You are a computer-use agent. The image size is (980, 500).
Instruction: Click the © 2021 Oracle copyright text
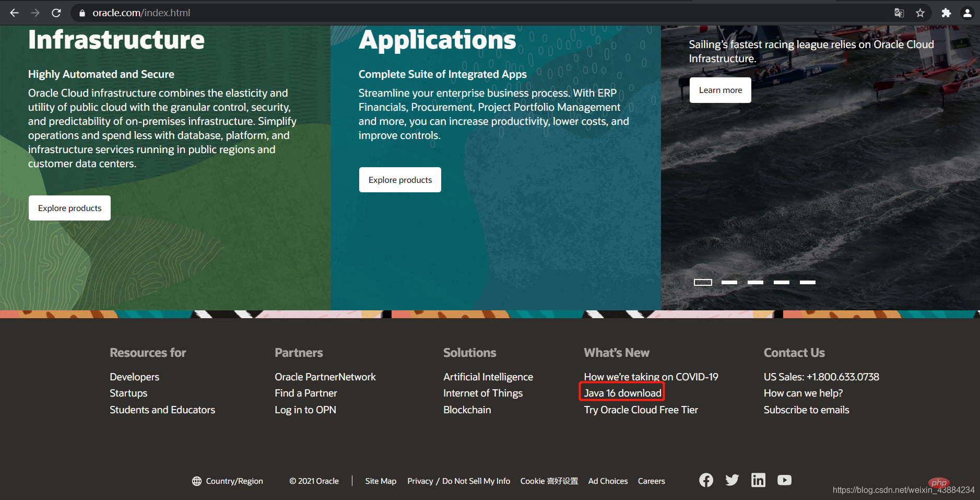[314, 481]
